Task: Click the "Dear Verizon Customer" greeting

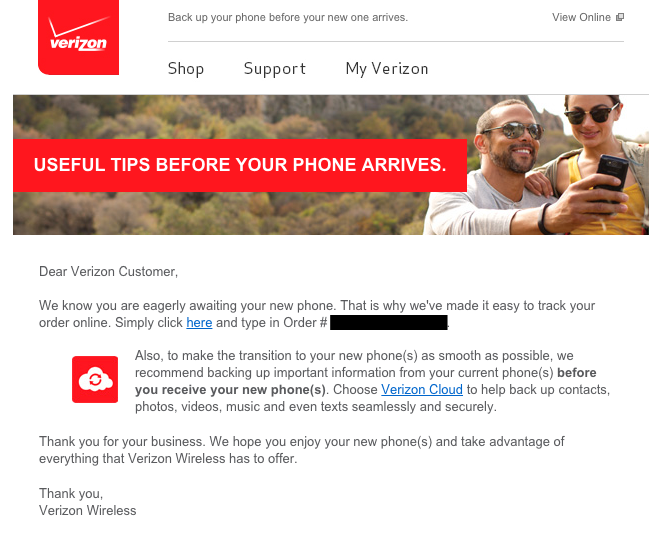Action: point(109,272)
